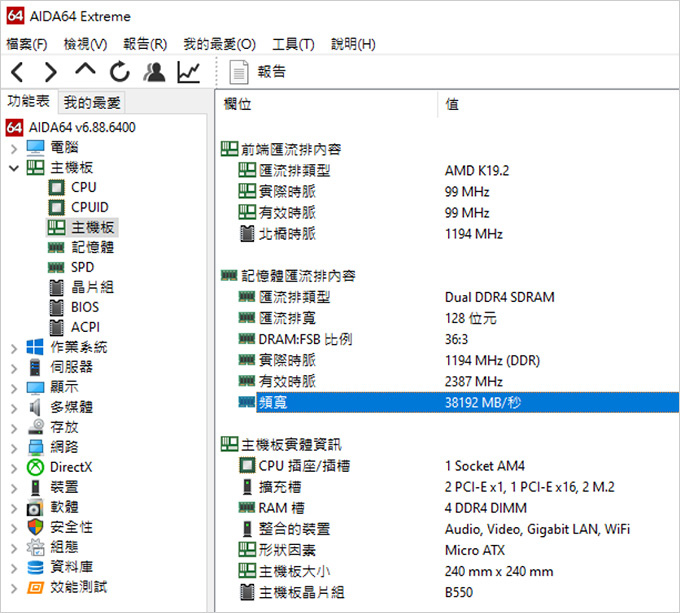This screenshot has width=680, height=613.
Task: Click the AIDA64 v6.88.6400 root logo icon
Action: [x=14, y=127]
